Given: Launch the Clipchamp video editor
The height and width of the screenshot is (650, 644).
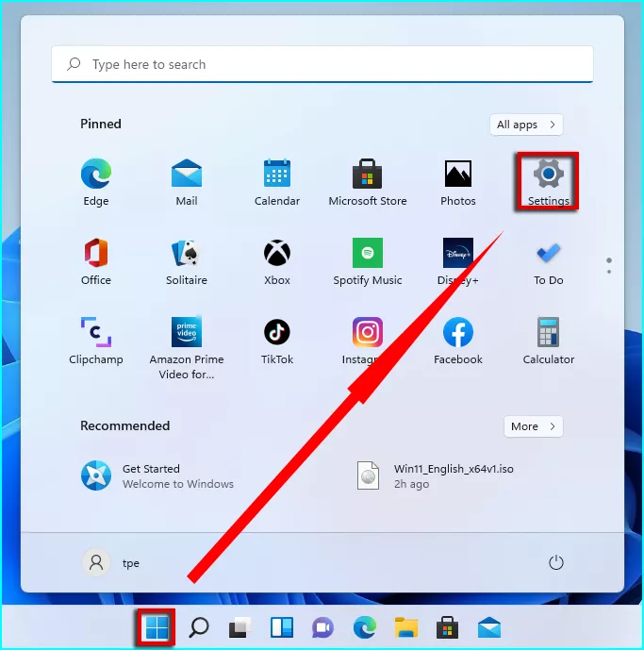Looking at the screenshot, I should [96, 341].
